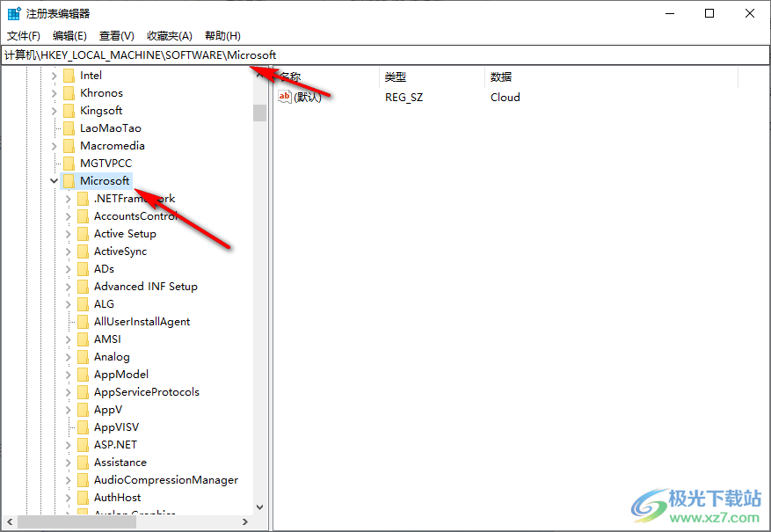Click the registry path address bar
The height and width of the screenshot is (532, 771).
[385, 55]
